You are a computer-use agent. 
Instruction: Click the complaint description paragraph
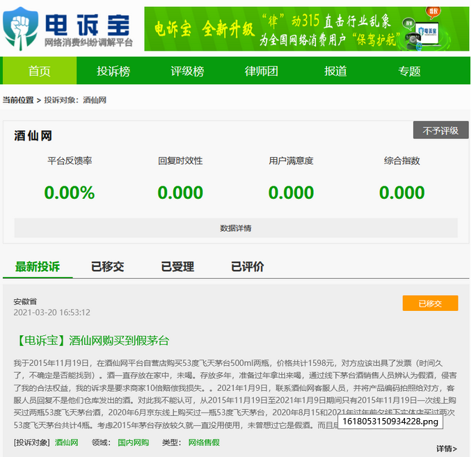click(x=235, y=394)
